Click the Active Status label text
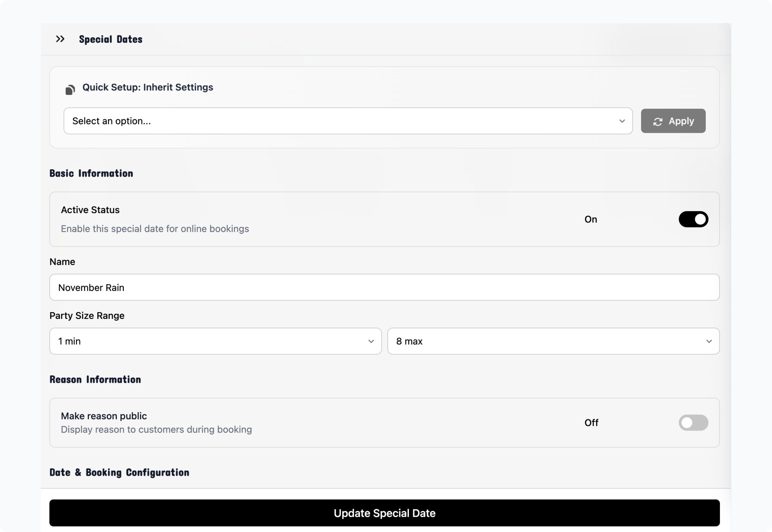The height and width of the screenshot is (532, 772). pos(90,210)
